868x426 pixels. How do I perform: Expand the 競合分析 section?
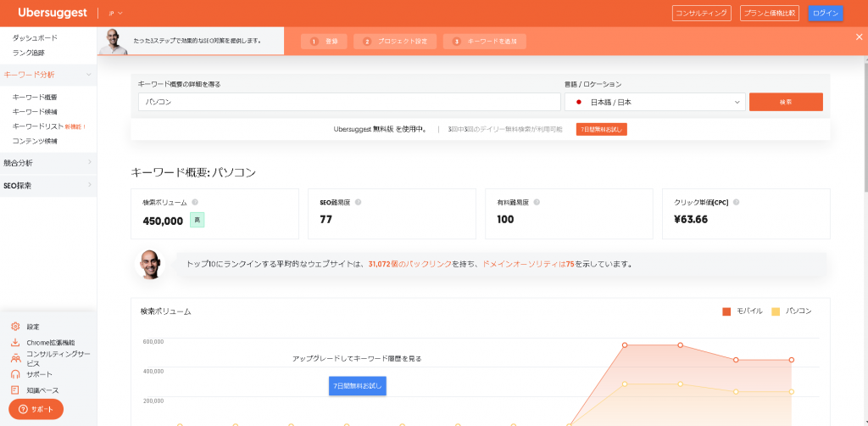pyautogui.click(x=48, y=163)
